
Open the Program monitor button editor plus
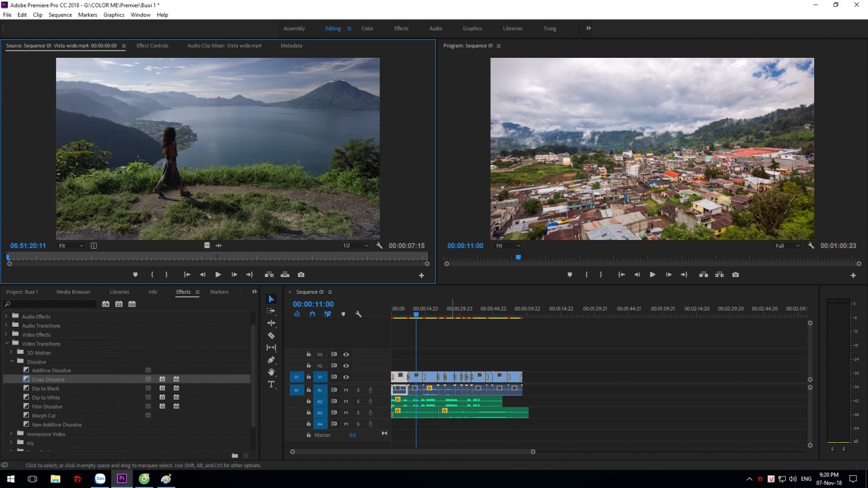coord(853,275)
